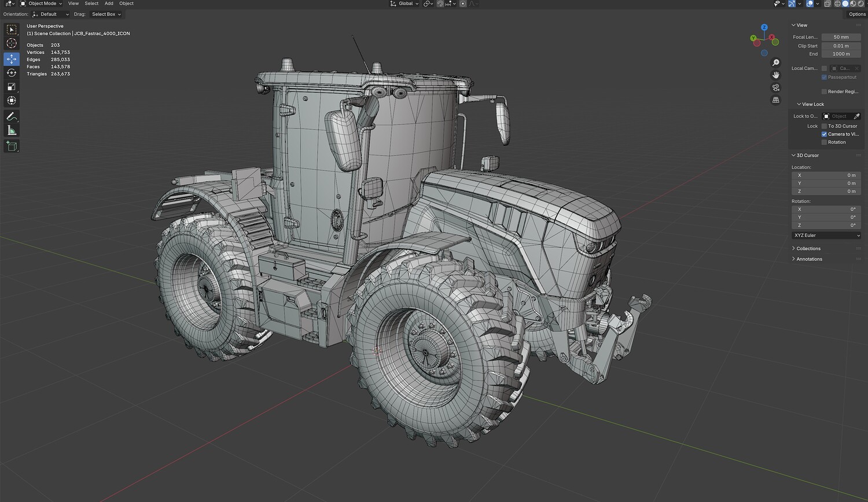Enable Rotation lock checkbox
868x502 pixels.
click(x=824, y=142)
